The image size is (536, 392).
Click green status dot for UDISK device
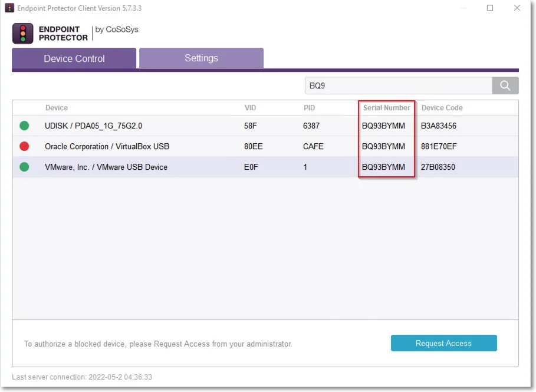[x=24, y=126]
